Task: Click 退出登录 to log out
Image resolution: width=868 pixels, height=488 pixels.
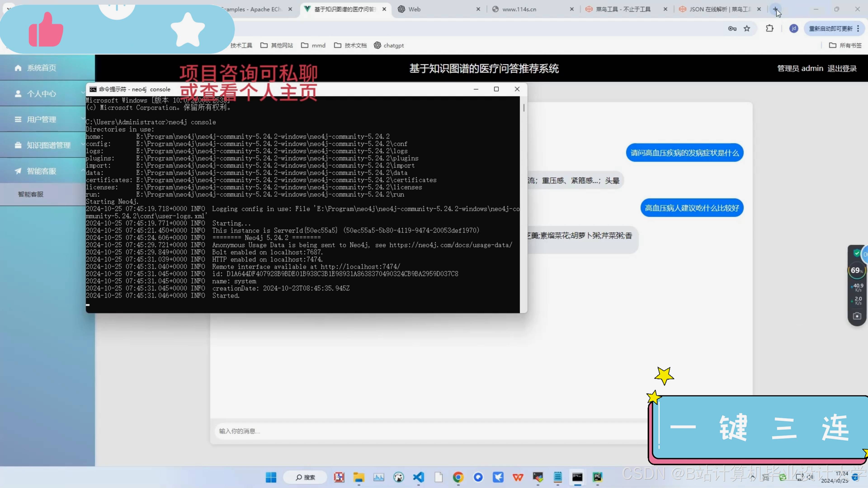Action: click(842, 68)
